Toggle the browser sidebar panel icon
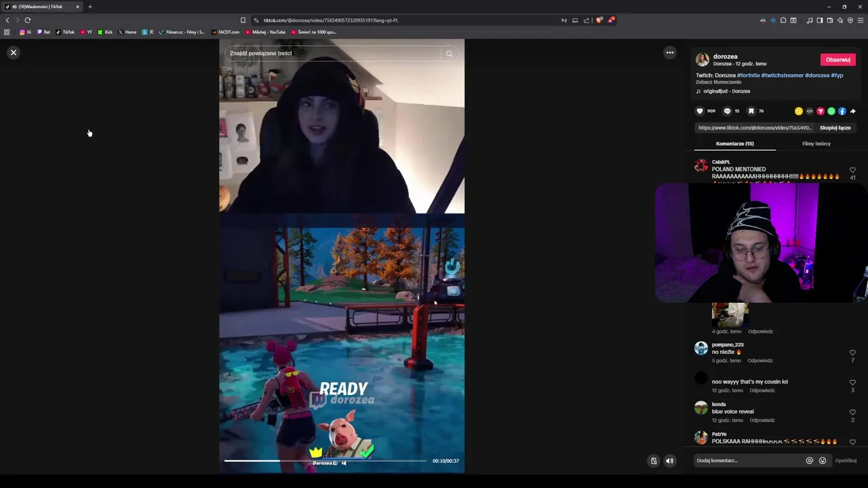 click(x=819, y=20)
